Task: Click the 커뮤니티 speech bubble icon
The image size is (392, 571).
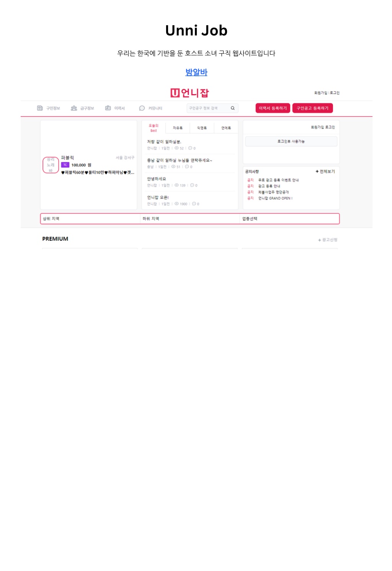Action: (x=142, y=108)
